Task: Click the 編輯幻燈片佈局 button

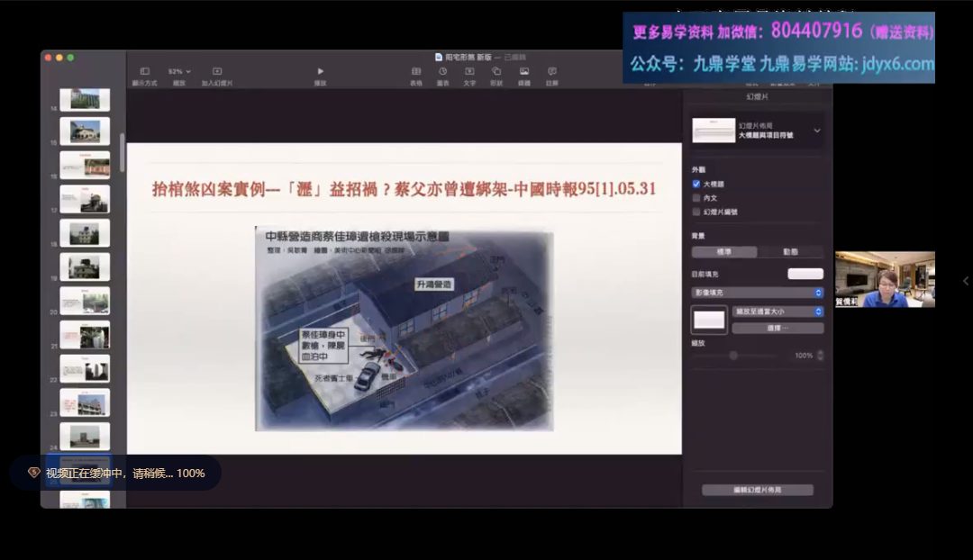Action: coord(757,490)
